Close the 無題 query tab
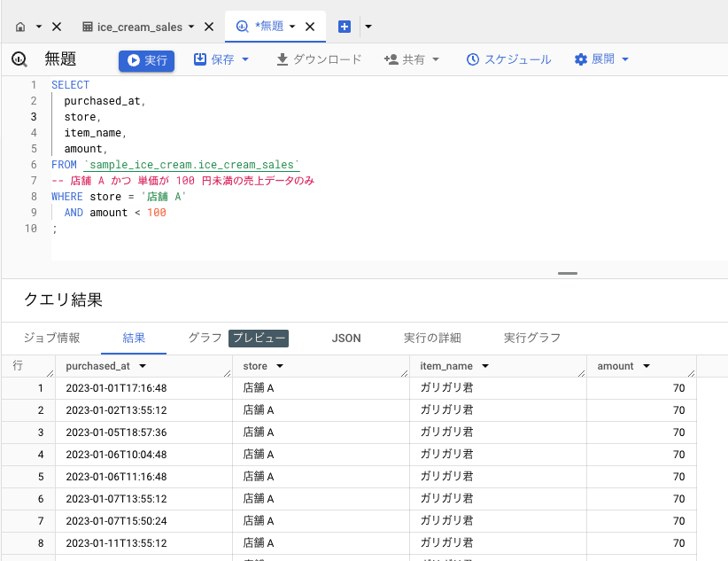Screen dimensions: 728x561 [310, 27]
